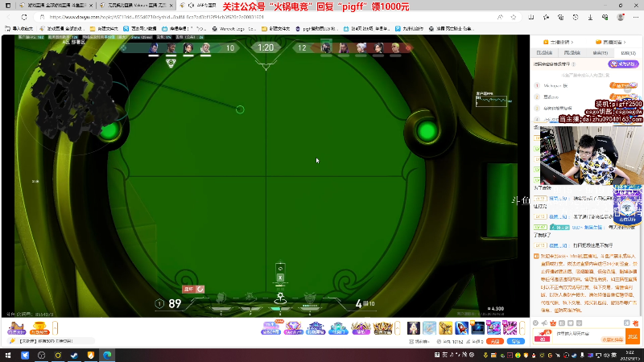Click the horse task icon at bottom left
The height and width of the screenshot is (362, 644).
pos(16,328)
